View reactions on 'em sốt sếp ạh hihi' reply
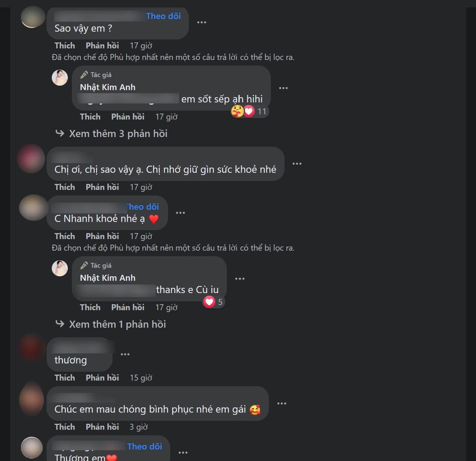476x461 pixels. (249, 111)
